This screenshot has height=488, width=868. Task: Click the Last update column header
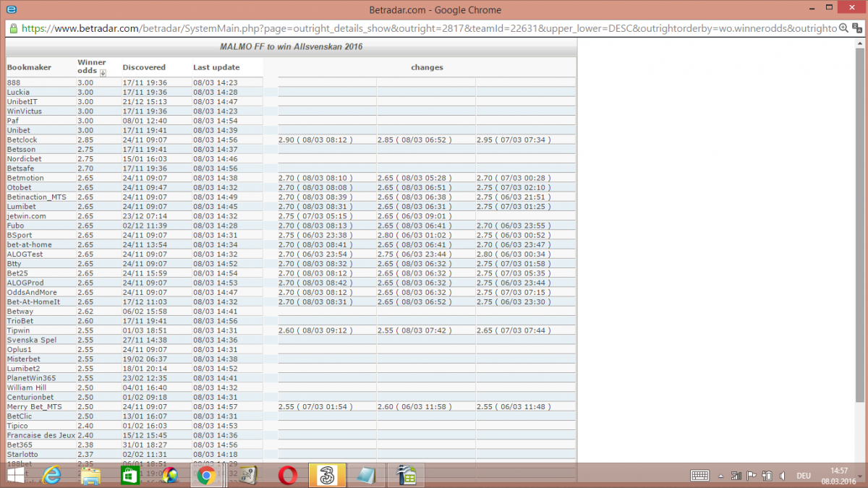coord(216,67)
